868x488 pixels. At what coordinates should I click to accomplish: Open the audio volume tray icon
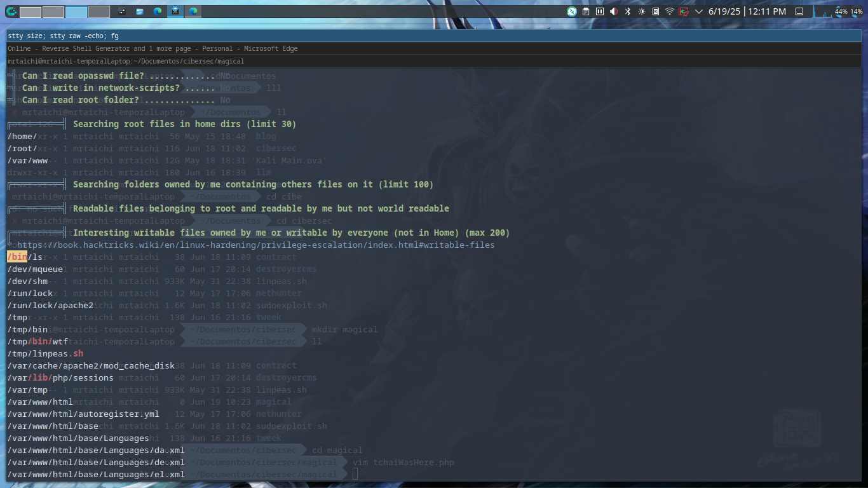(614, 11)
